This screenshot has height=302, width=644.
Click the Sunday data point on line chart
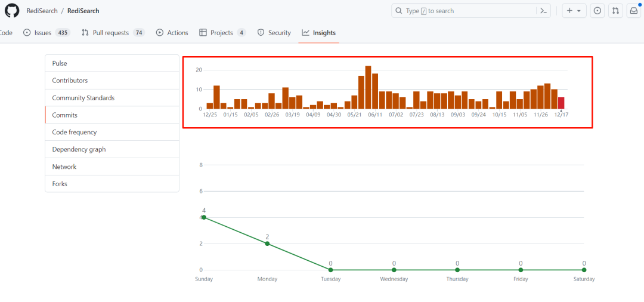204,217
